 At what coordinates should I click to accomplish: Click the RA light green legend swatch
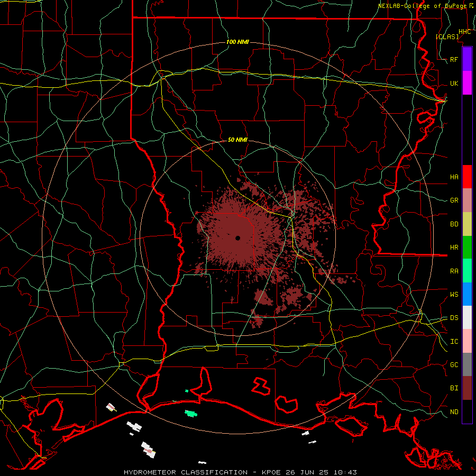pyautogui.click(x=467, y=271)
